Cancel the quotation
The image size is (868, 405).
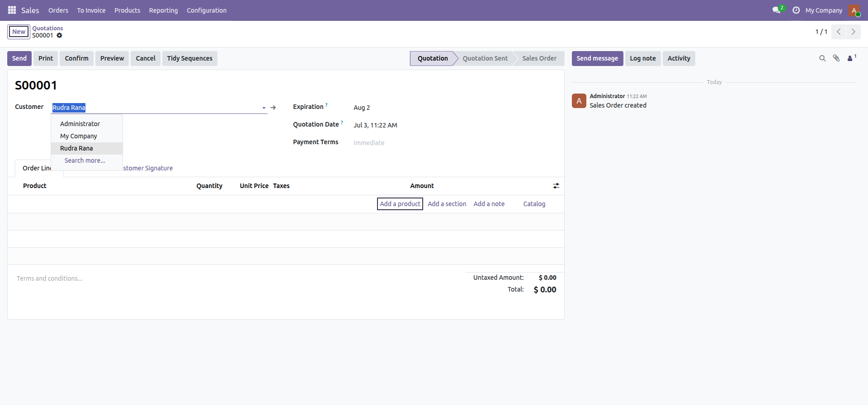146,58
